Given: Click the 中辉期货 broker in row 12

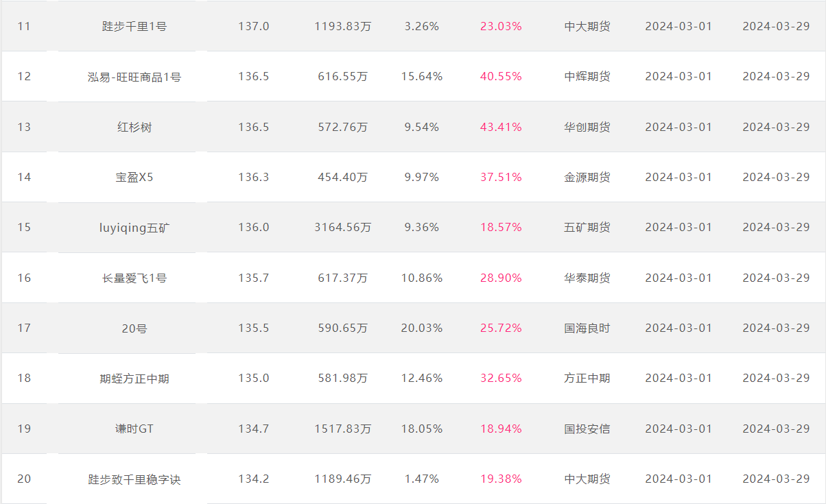Looking at the screenshot, I should point(587,77).
